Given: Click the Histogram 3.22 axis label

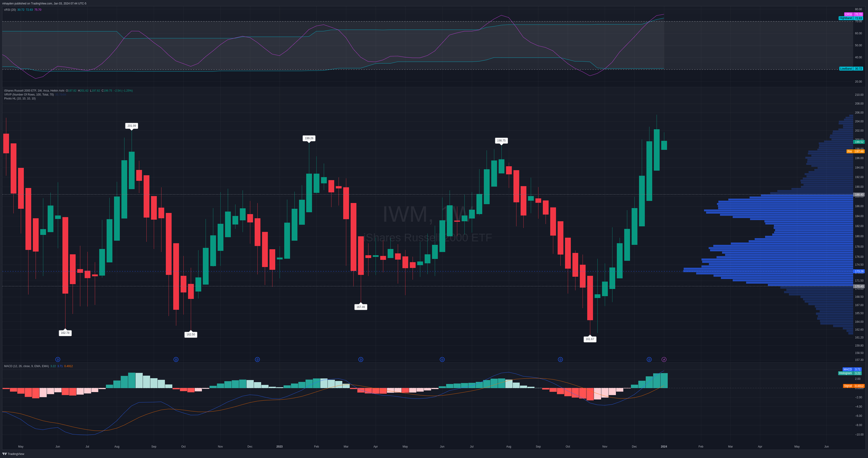Looking at the screenshot, I should point(851,373).
